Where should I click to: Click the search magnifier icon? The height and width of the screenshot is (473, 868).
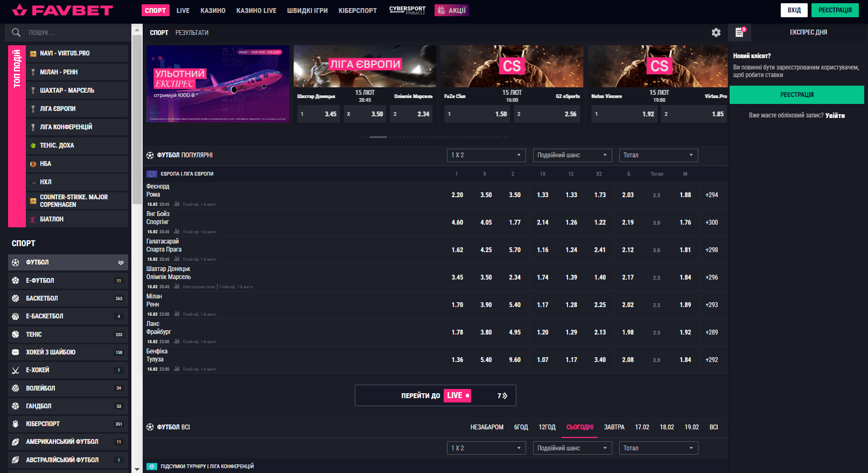[x=16, y=32]
